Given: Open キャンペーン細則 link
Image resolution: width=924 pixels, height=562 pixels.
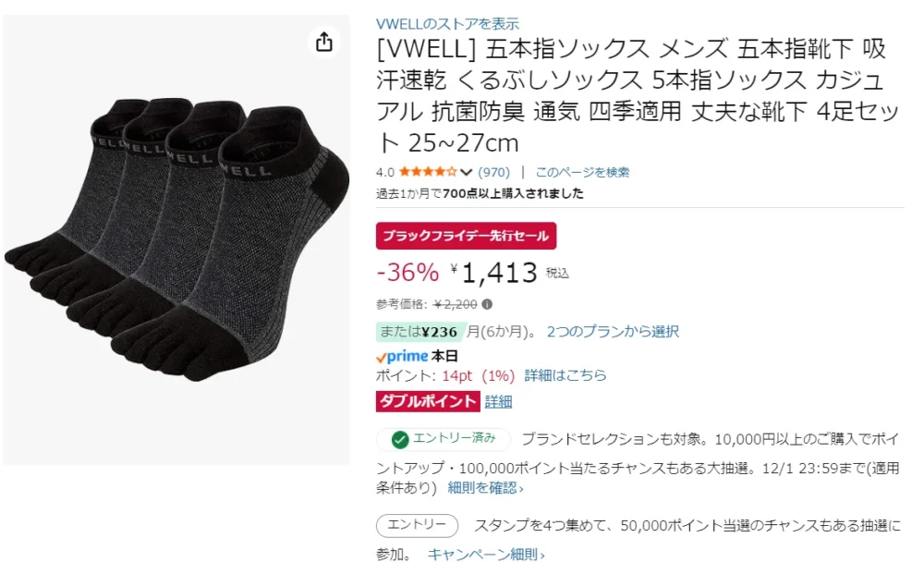Looking at the screenshot, I should [x=486, y=555].
